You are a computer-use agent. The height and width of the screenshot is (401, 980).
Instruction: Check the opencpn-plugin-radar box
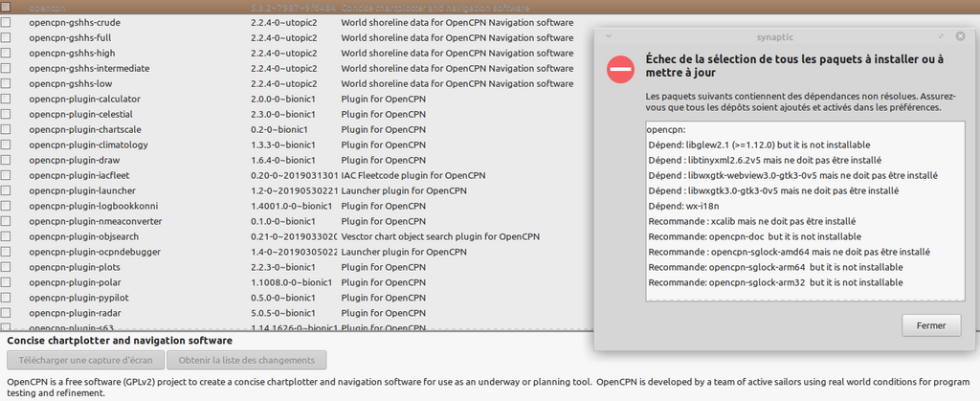point(6,313)
